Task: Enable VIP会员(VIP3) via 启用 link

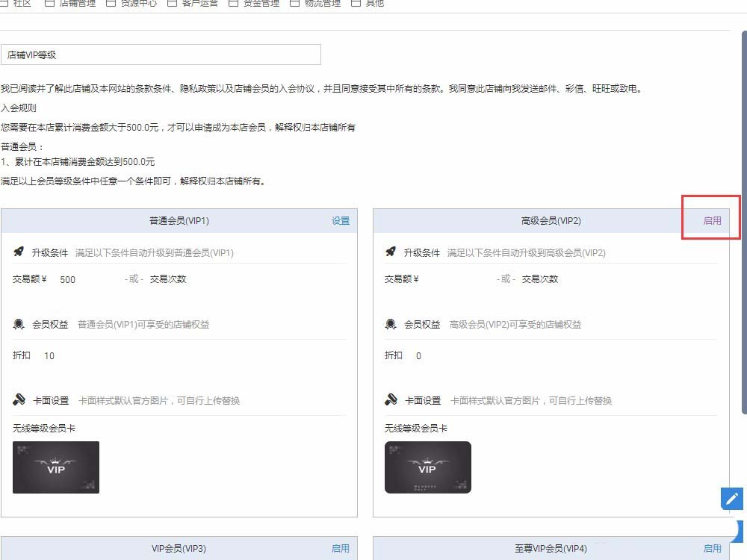Action: click(341, 549)
